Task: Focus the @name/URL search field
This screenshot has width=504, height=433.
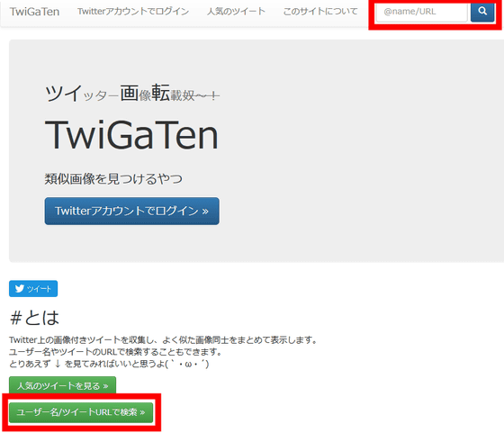Action: coord(422,12)
